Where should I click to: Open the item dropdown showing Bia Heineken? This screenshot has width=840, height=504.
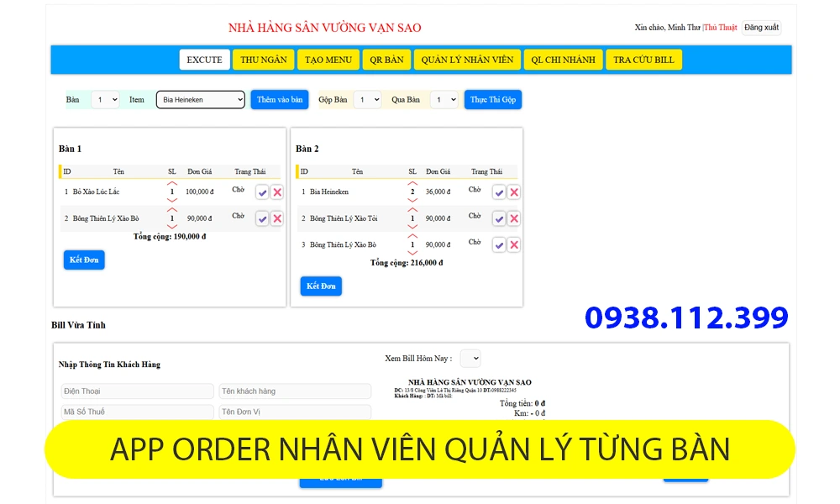coord(200,99)
